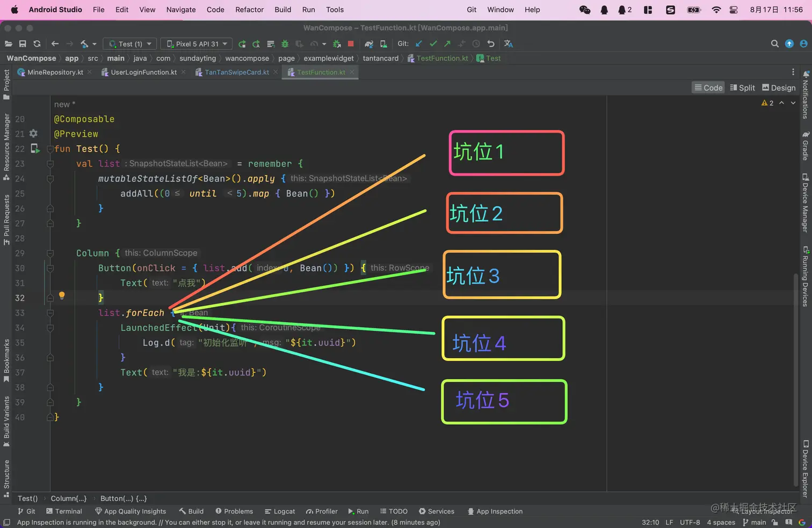Viewport: 812px width, 528px height.
Task: Collapse the fold marker at Column line
Action: pos(50,253)
